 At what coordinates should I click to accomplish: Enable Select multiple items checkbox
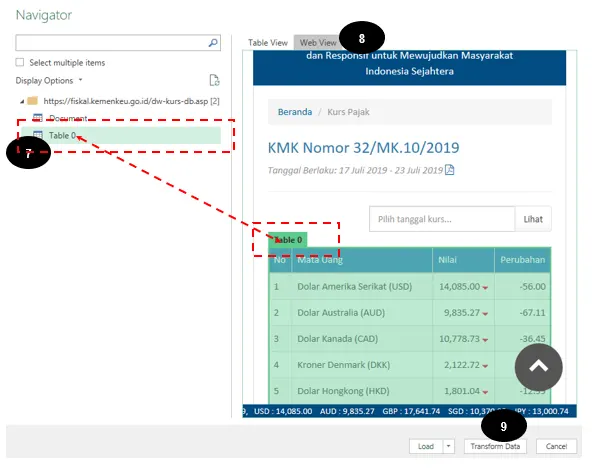coord(20,62)
